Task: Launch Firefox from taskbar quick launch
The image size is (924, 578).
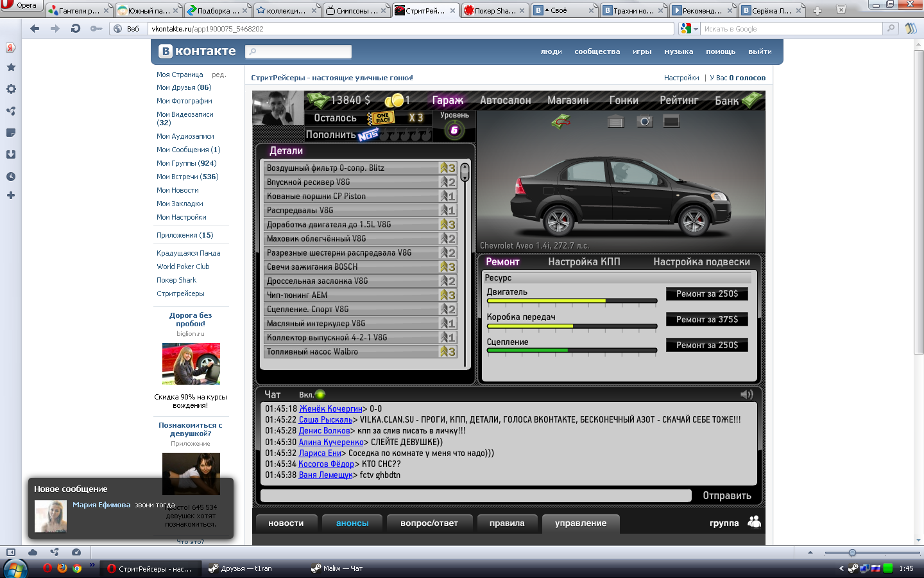Action: pos(62,568)
